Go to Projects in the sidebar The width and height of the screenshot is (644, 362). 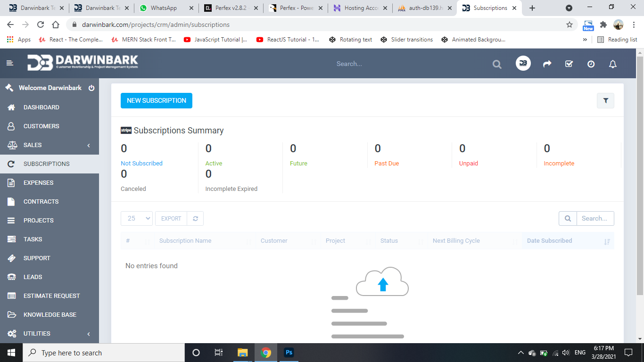click(38, 221)
